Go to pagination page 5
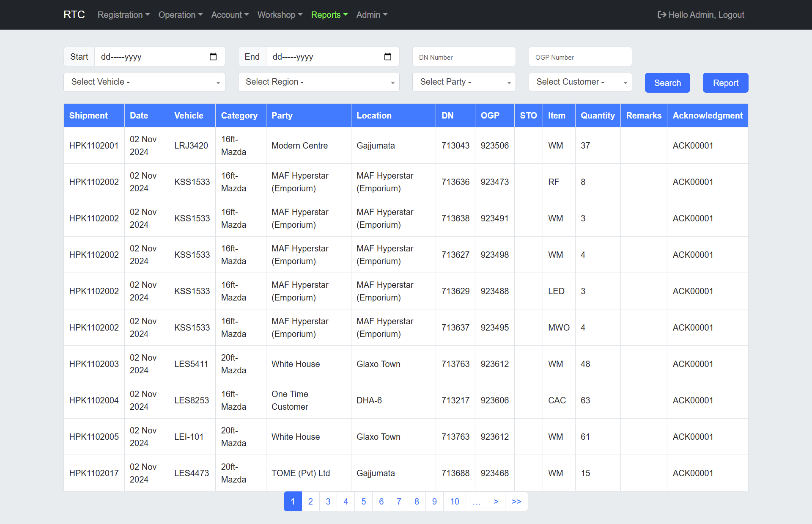Viewport: 812px width, 524px height. 363,502
